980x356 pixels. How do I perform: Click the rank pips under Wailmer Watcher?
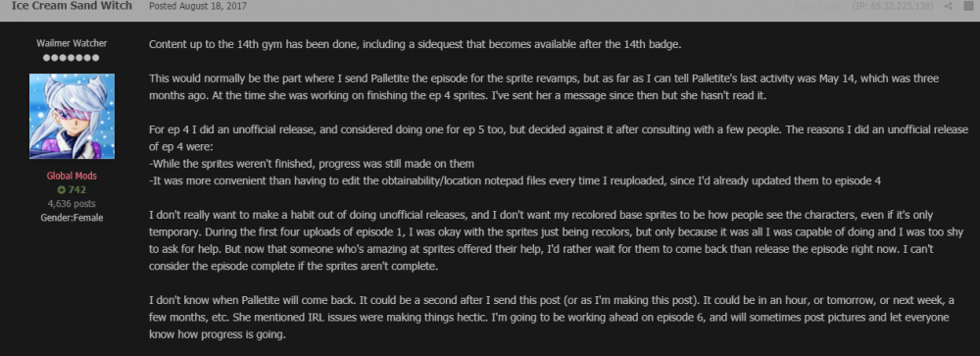pos(72,58)
